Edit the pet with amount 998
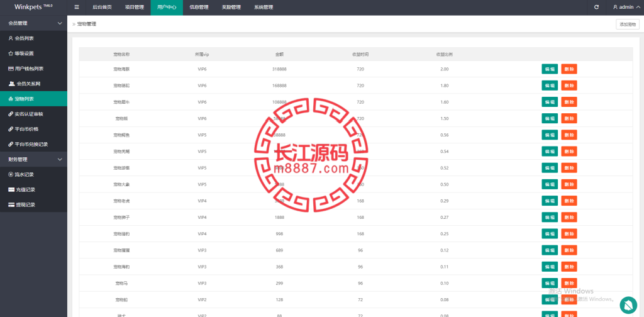This screenshot has height=317, width=644. (x=550, y=233)
